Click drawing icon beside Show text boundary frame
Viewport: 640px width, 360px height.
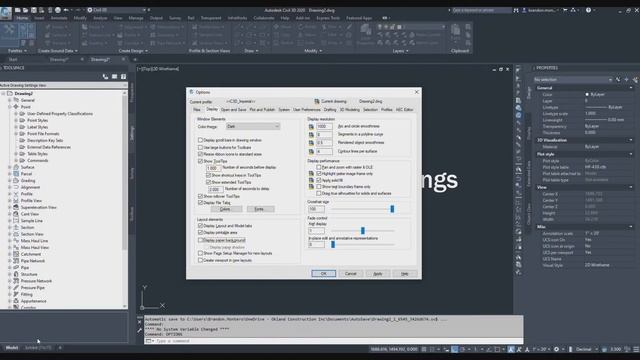coord(311,187)
